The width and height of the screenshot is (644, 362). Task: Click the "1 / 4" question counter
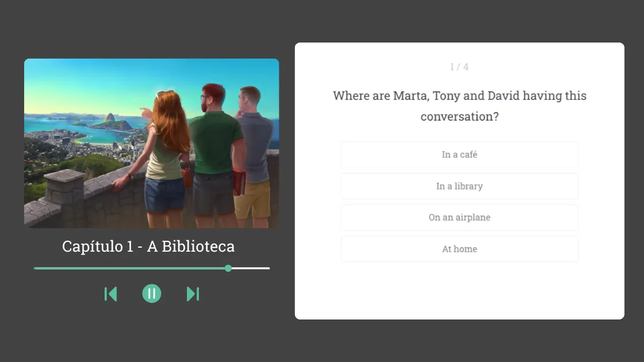pyautogui.click(x=459, y=67)
